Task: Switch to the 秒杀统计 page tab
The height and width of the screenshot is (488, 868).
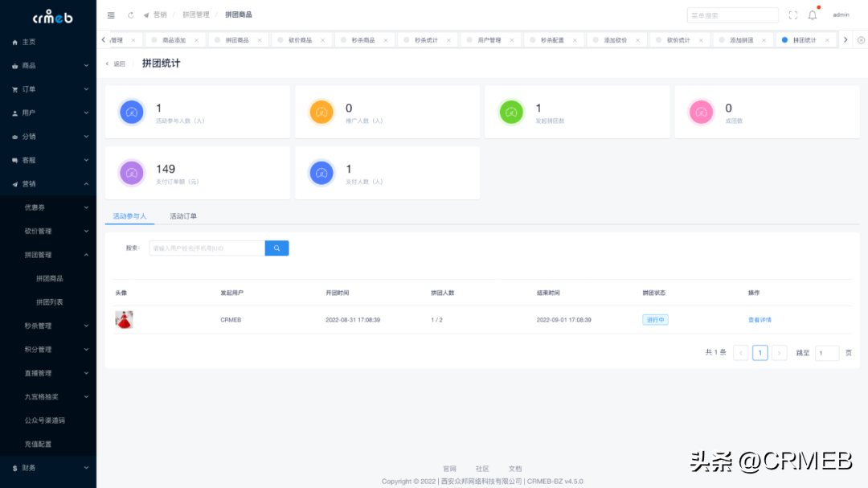Action: click(426, 40)
